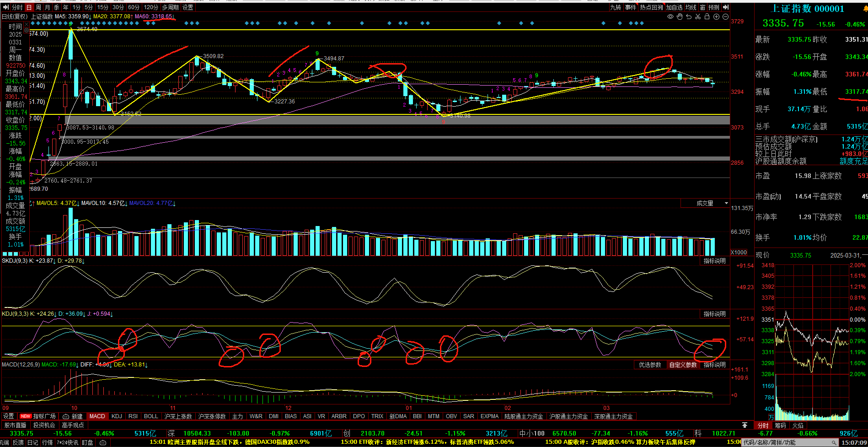Click the undo arrow icon in chart toolbar
The height and width of the screenshot is (447, 868).
click(x=689, y=16)
